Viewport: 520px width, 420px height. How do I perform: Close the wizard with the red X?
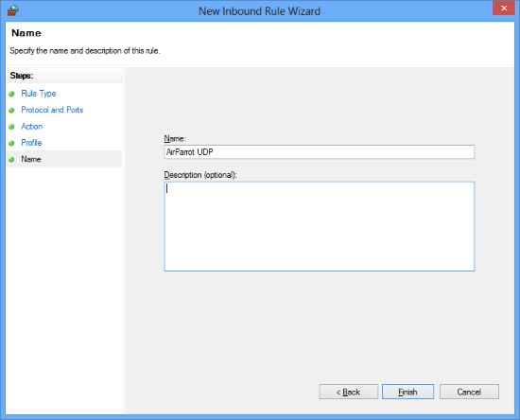[503, 8]
